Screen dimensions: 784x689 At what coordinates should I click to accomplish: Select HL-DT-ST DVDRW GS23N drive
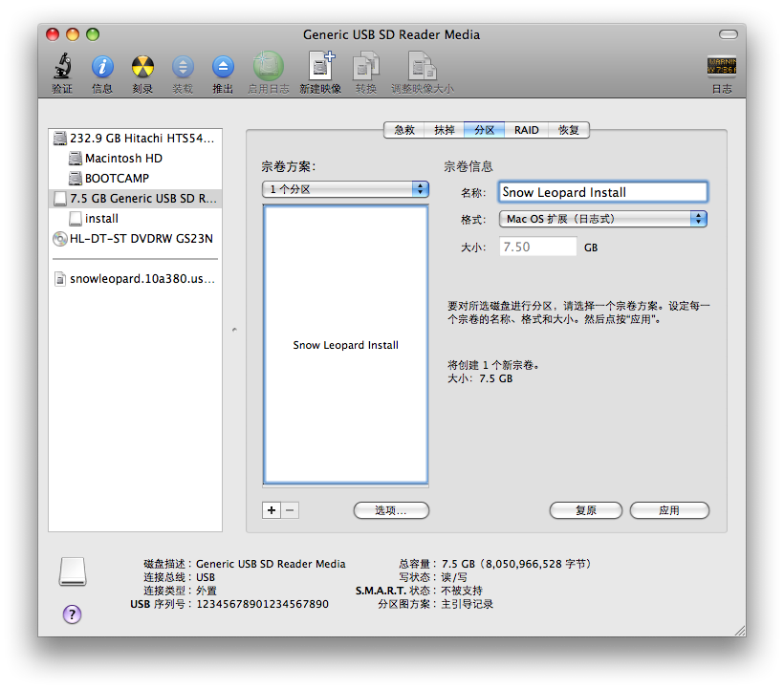pyautogui.click(x=135, y=238)
